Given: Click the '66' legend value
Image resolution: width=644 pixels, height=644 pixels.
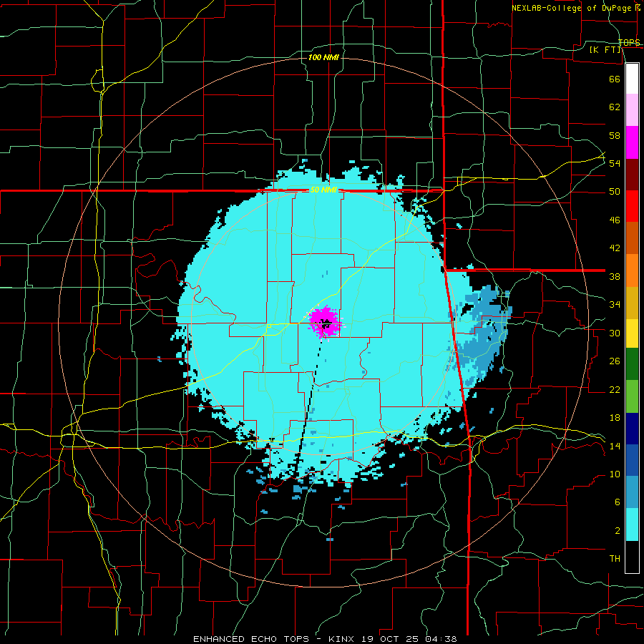Looking at the screenshot, I should pos(615,79).
